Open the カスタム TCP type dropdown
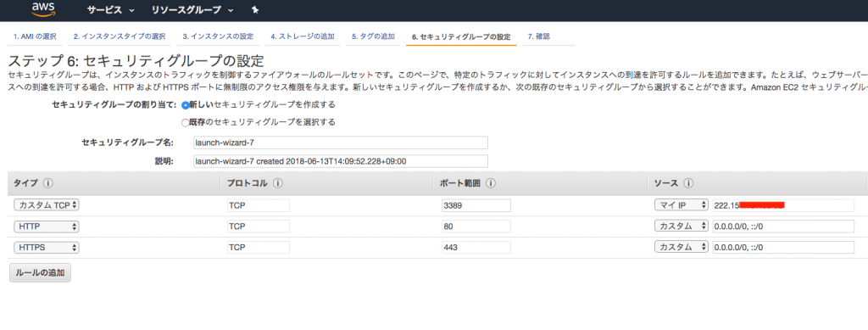This screenshot has height=330, width=868. (47, 205)
